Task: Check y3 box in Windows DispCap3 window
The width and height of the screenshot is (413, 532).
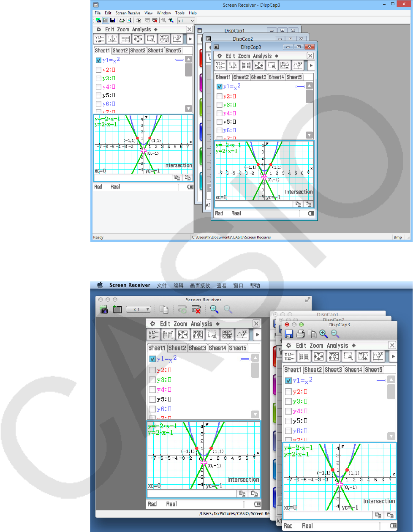Action: coord(219,105)
